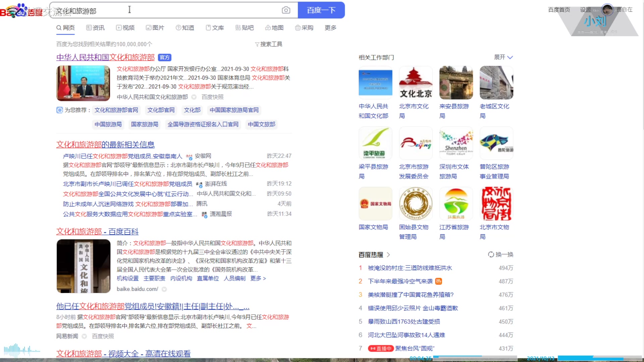Screen dimensions: 644x362
Task: Click the 江苏省旅游局 logo icon
Action: pos(456,203)
